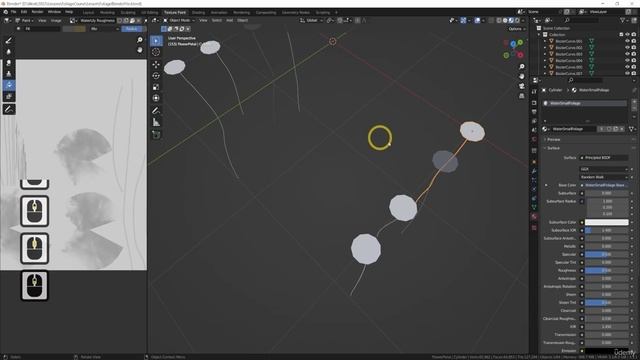Collapse the Surface panel in material properties
Screen dimensions: 640x360
pyautogui.click(x=553, y=148)
